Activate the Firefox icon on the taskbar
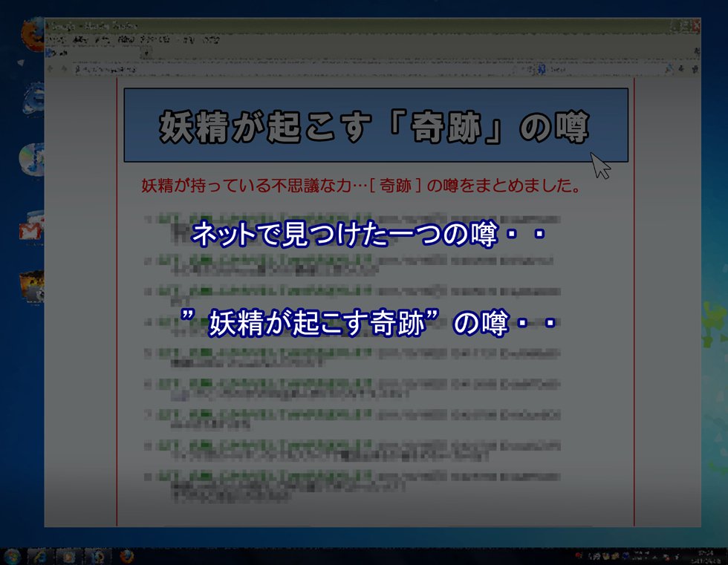 coord(125,556)
